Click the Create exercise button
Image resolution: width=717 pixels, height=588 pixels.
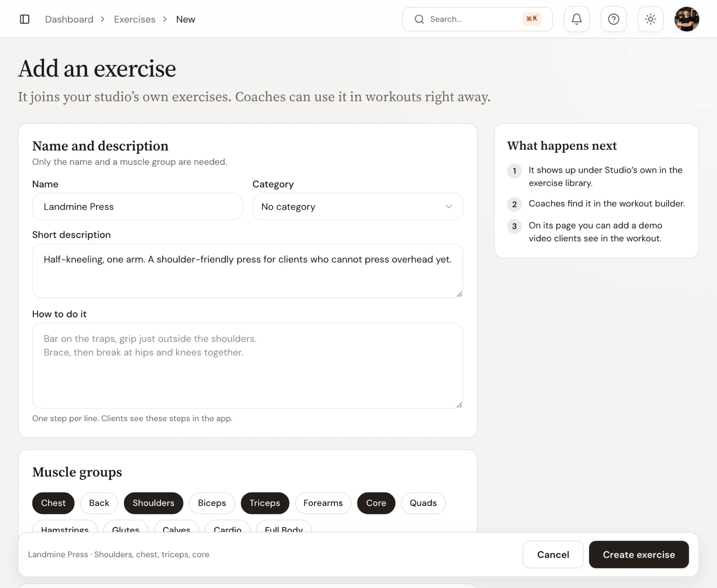point(639,555)
